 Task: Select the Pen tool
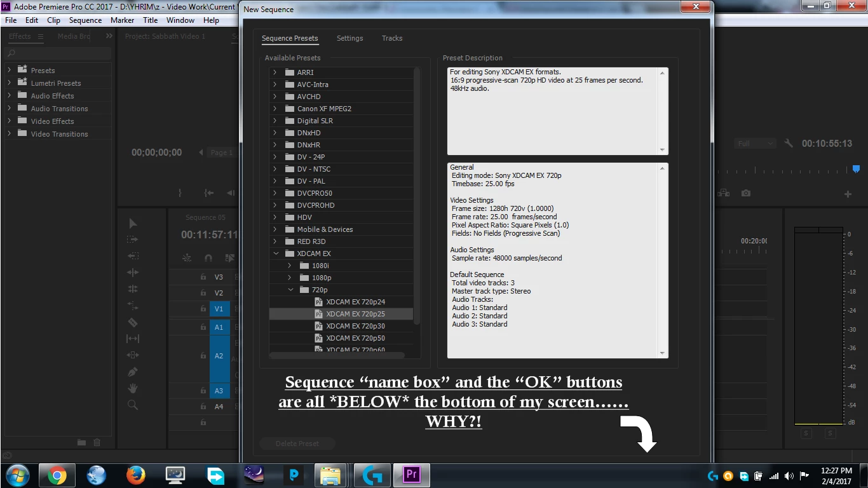[133, 372]
